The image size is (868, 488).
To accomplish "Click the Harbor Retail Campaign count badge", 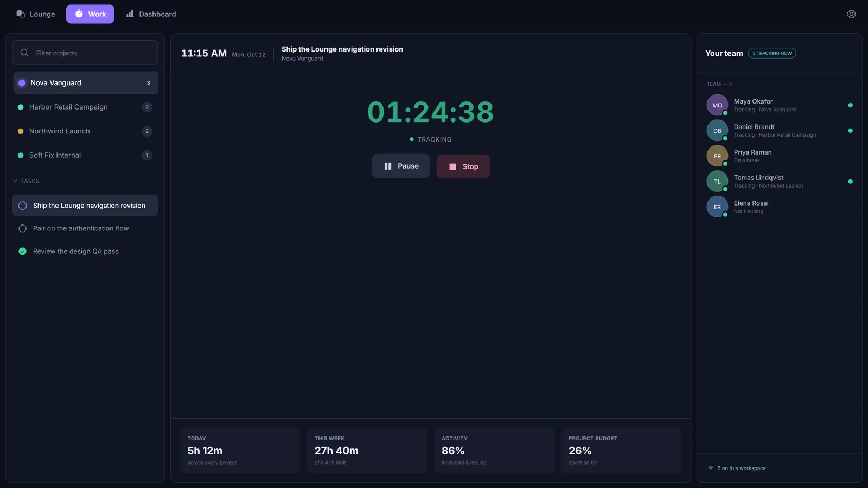I will [147, 107].
